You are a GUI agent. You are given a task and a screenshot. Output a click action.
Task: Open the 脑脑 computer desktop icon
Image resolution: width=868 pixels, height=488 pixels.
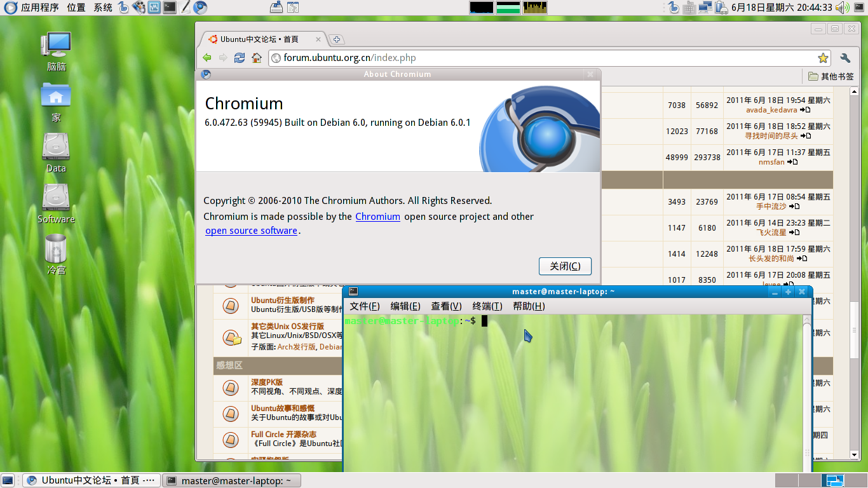pyautogui.click(x=56, y=51)
